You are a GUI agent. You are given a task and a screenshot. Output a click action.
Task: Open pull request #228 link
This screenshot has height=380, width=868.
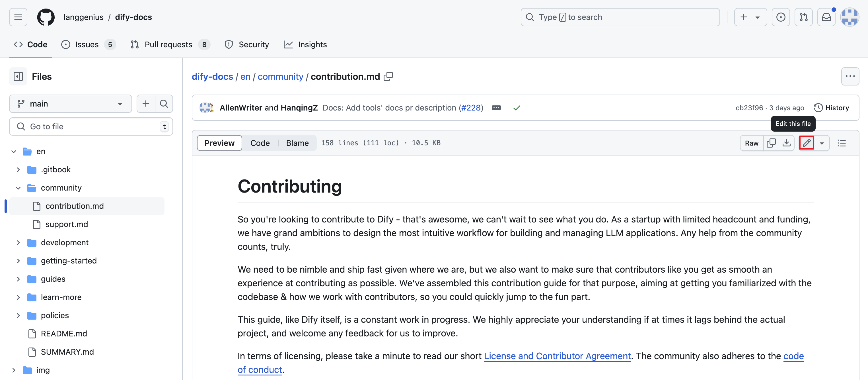click(471, 108)
